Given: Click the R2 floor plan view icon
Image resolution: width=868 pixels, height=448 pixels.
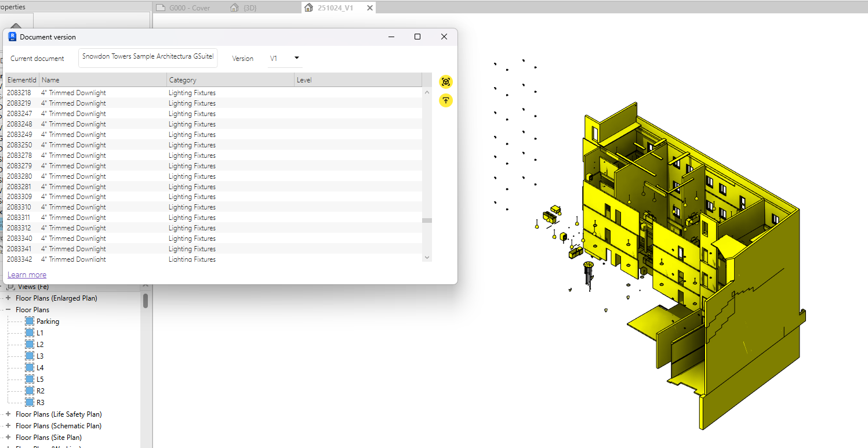Looking at the screenshot, I should 30,391.
